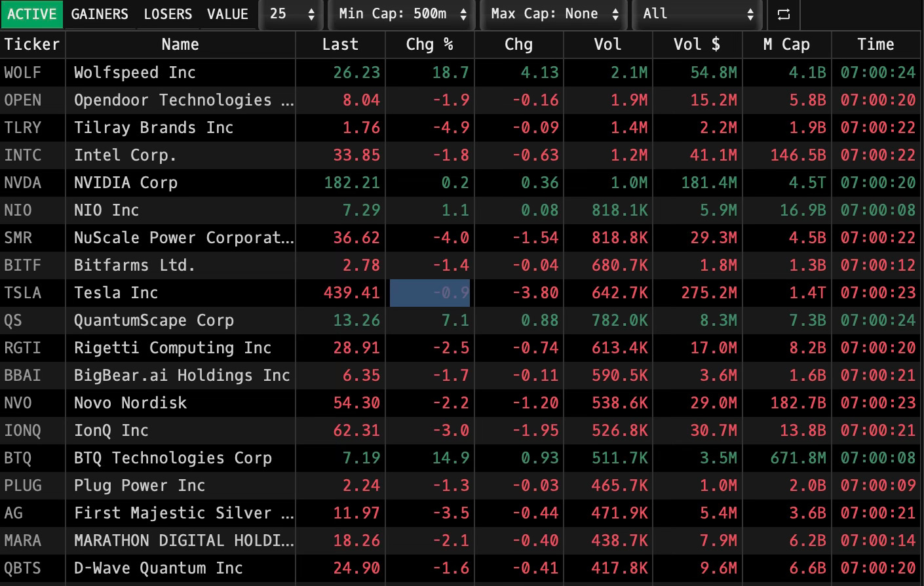Click the 671.8M market cap cell
The width and height of the screenshot is (924, 586).
[x=786, y=458]
